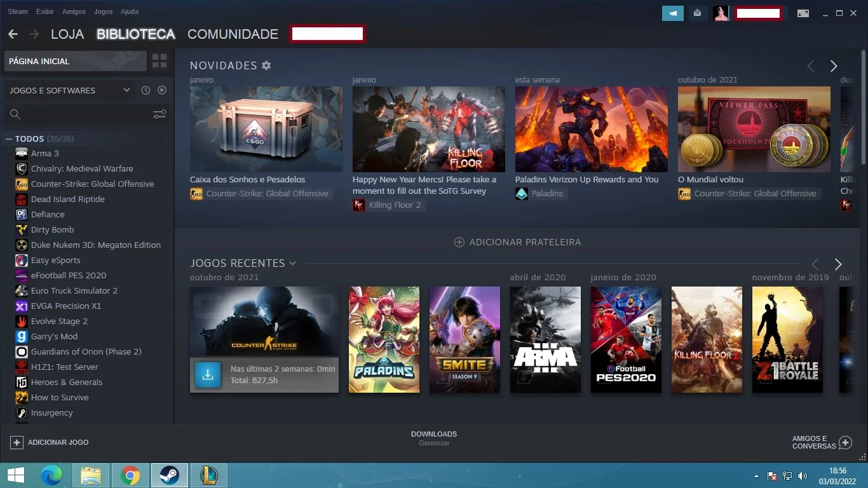Screen dimensions: 868x488
Task: Click the Adicionar Prateleira button
Action: coord(517,242)
